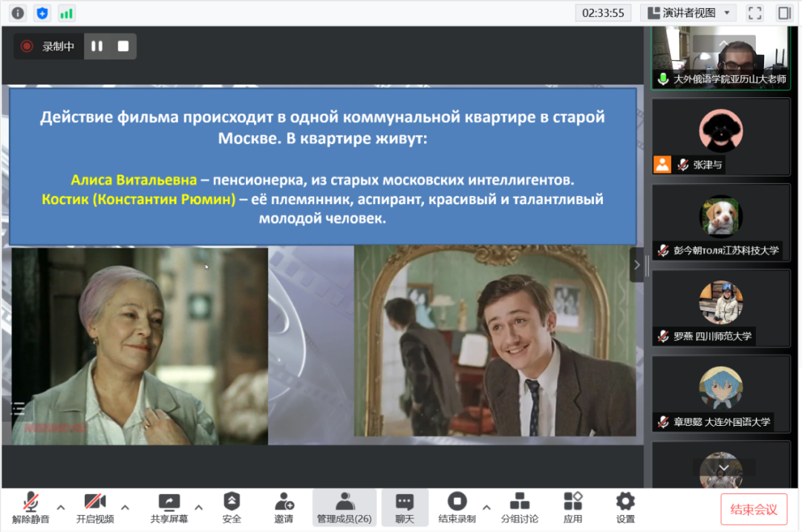Unmute microphone with 解除静音
802x532 pixels.
[x=31, y=508]
